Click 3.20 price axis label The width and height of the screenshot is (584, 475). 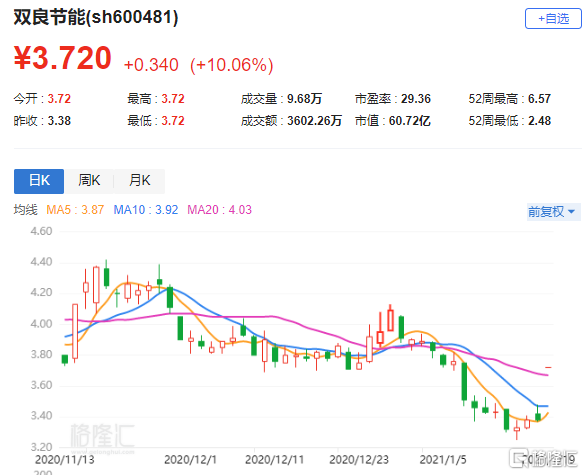(x=41, y=446)
